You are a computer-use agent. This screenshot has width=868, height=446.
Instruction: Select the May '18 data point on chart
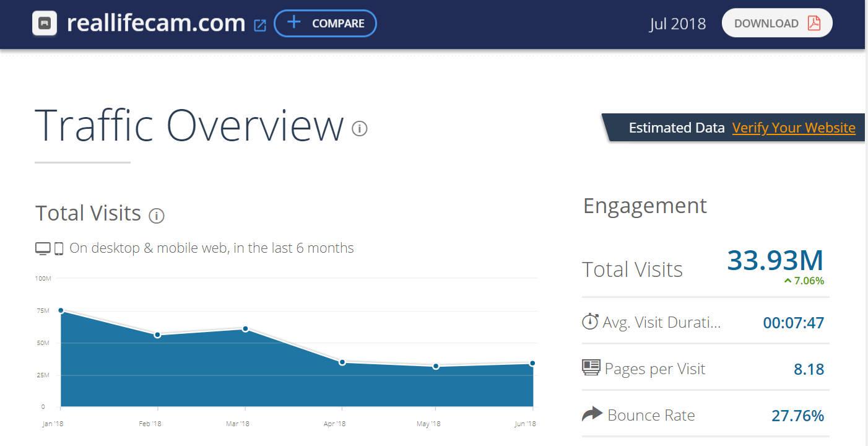436,367
